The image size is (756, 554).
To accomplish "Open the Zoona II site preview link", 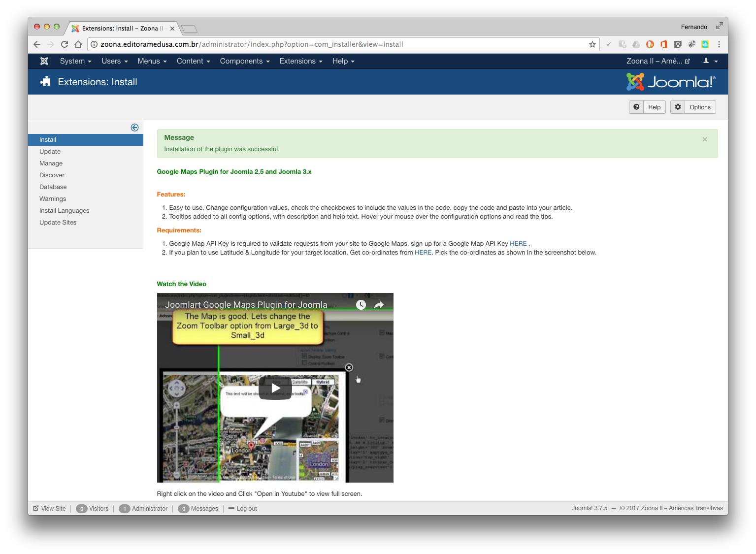I will (658, 61).
